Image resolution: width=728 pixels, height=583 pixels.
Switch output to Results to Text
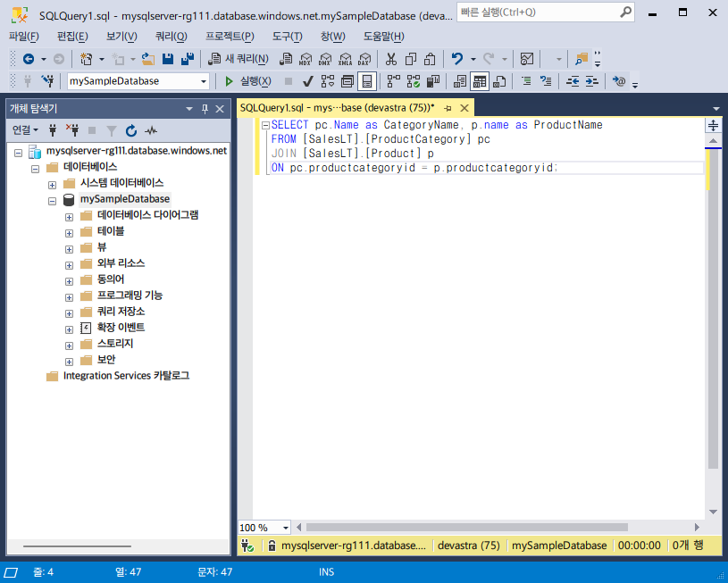click(x=460, y=81)
